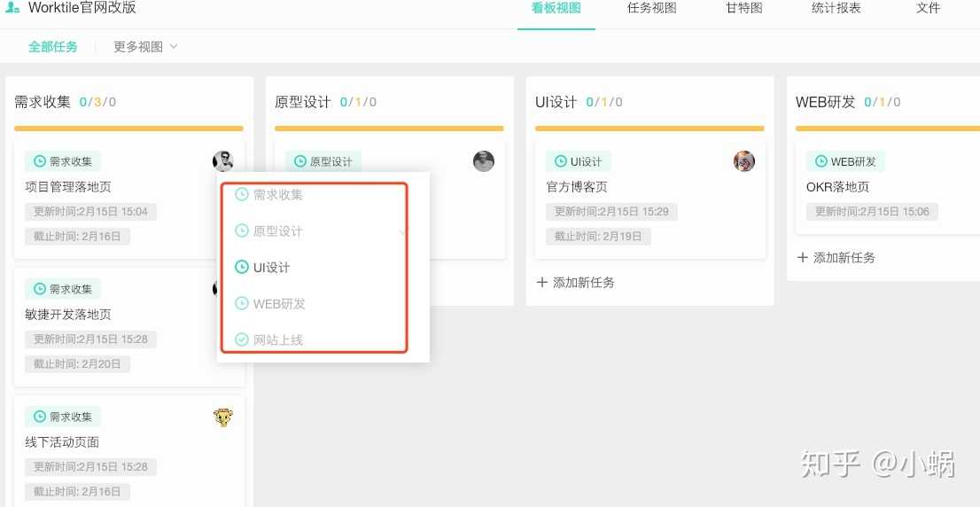Click 添加新任务 in UI设计 column
Screen dimensions: 980x507
point(576,283)
